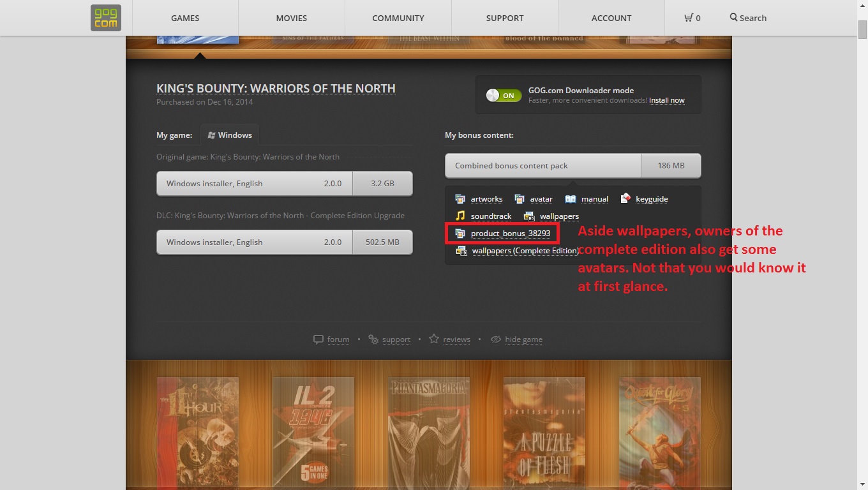The width and height of the screenshot is (868, 490).
Task: Click the page scrollbar down arrow
Action: pos(862,484)
